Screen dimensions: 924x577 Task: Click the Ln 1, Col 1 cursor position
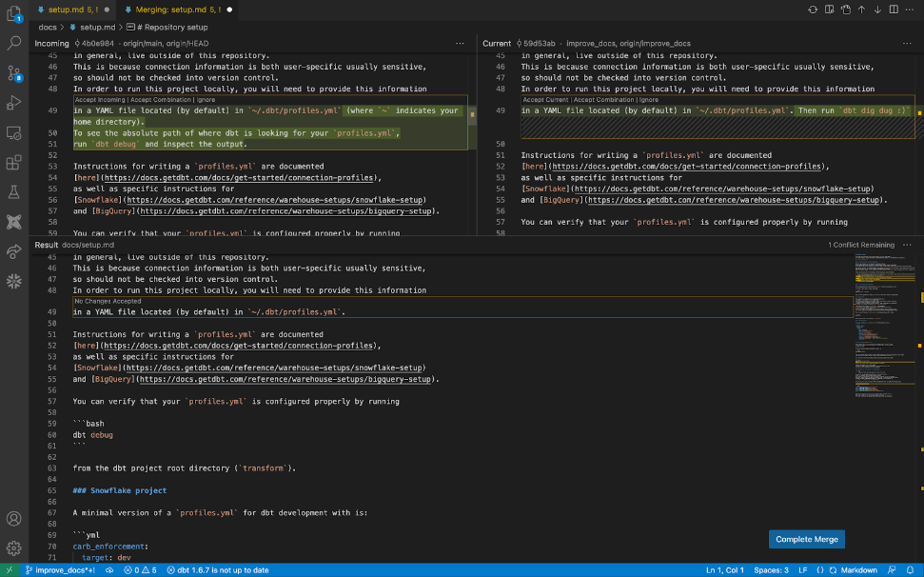click(725, 570)
